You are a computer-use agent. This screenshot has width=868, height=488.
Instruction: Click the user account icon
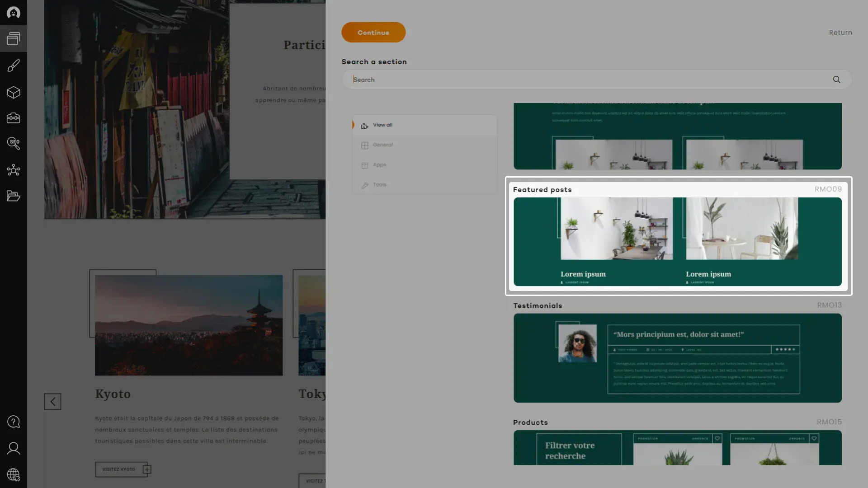pos(14,448)
